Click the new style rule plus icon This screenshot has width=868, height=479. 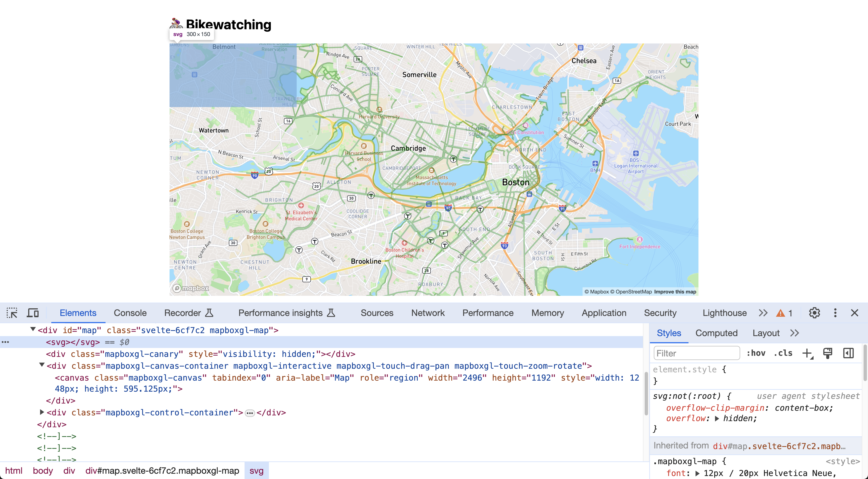click(x=807, y=353)
